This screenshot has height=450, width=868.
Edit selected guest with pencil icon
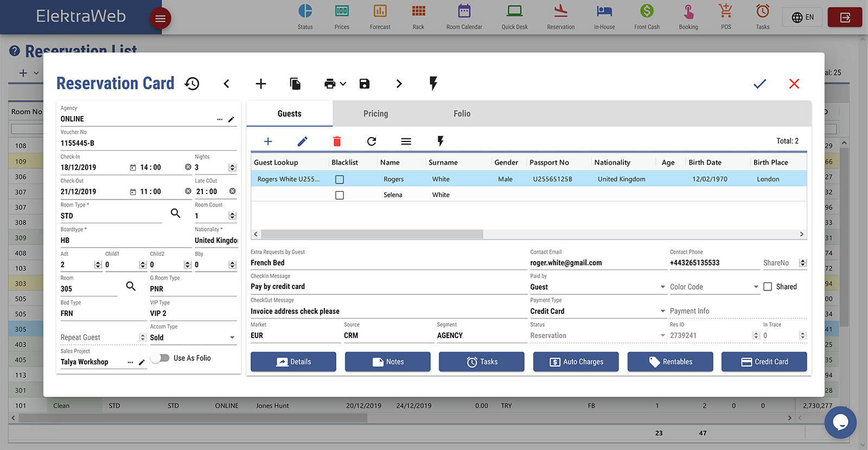(303, 142)
